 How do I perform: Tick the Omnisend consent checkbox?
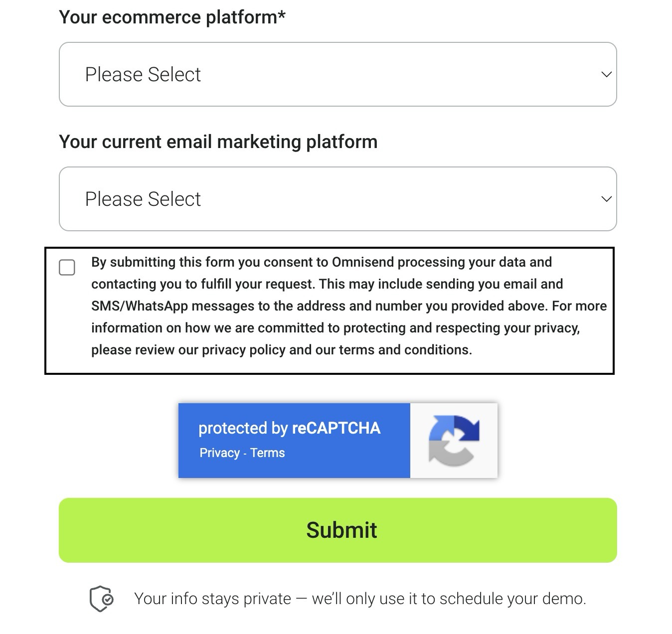[x=67, y=267]
